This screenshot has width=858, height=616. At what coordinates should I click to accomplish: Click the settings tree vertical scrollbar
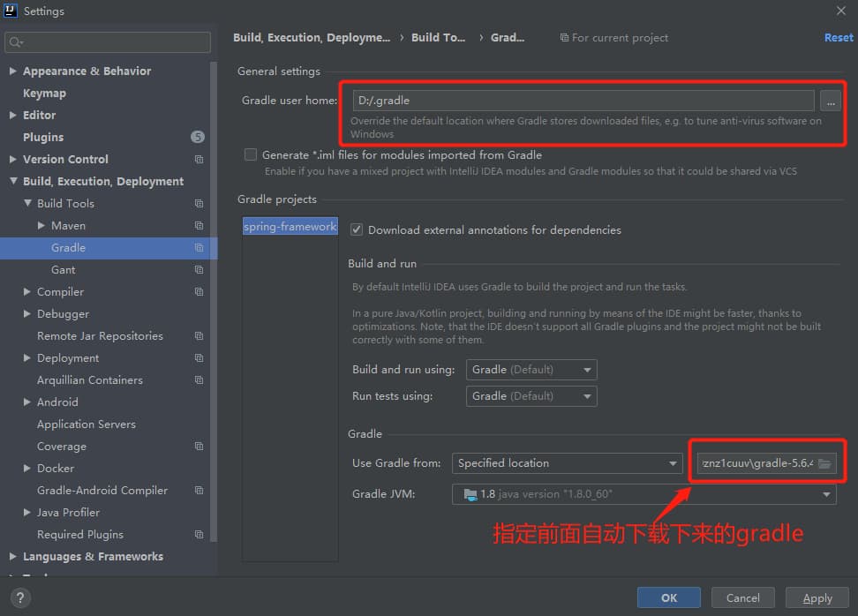tap(214, 301)
